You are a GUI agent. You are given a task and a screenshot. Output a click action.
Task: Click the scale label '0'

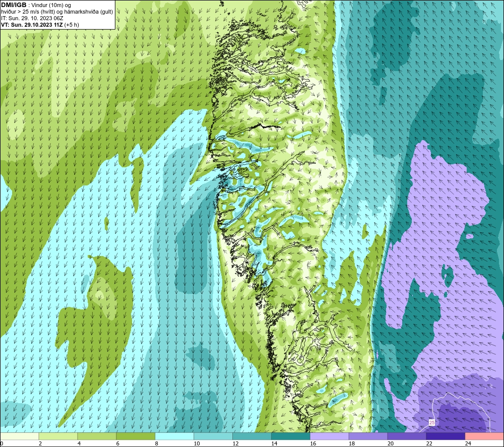pos(2,443)
